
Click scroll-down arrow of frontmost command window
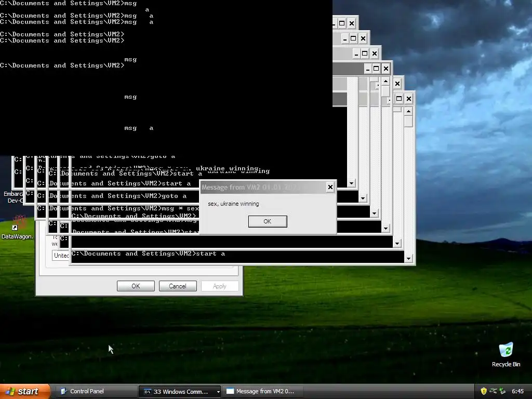pos(408,259)
